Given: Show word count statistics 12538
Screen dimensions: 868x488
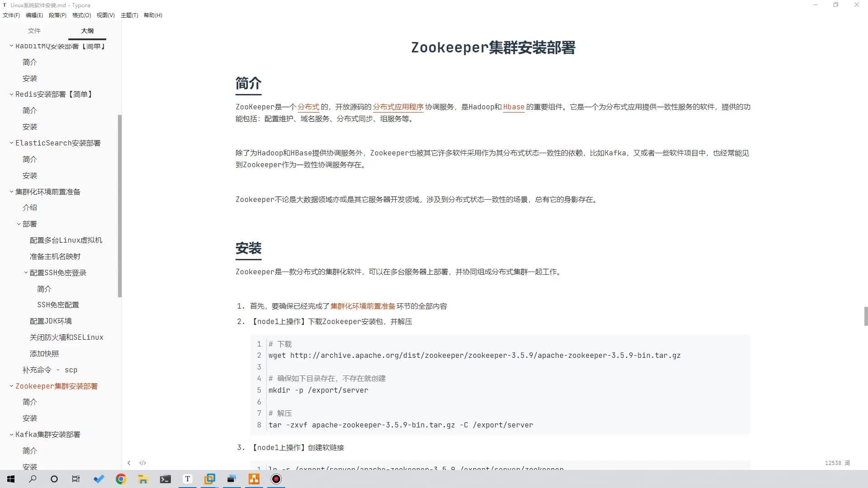Looking at the screenshot, I should coord(837,463).
